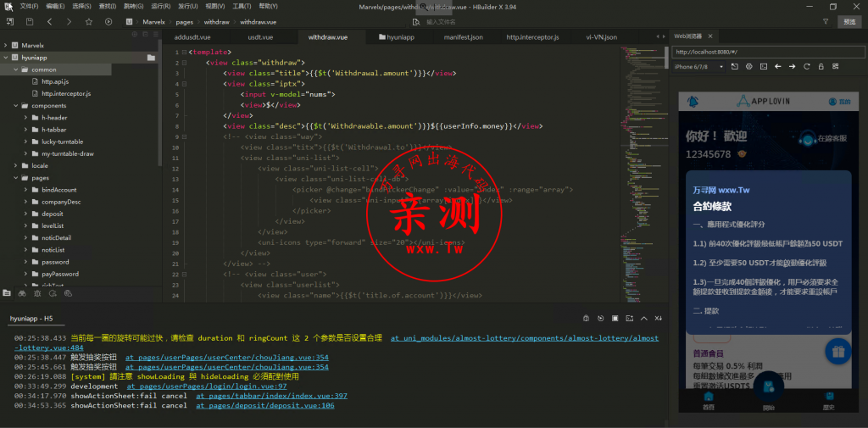This screenshot has height=428, width=868.
Task: Click the gift floating button in preview
Action: pos(838,351)
